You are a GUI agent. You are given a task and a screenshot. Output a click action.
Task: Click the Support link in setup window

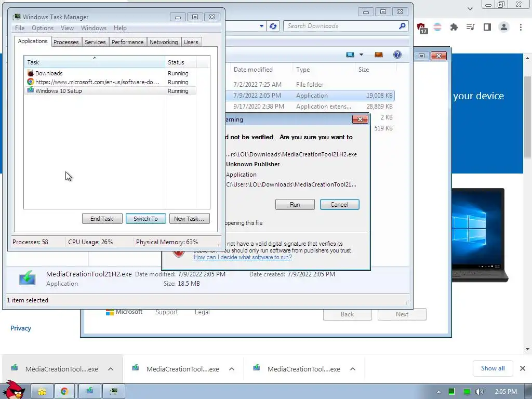167,312
